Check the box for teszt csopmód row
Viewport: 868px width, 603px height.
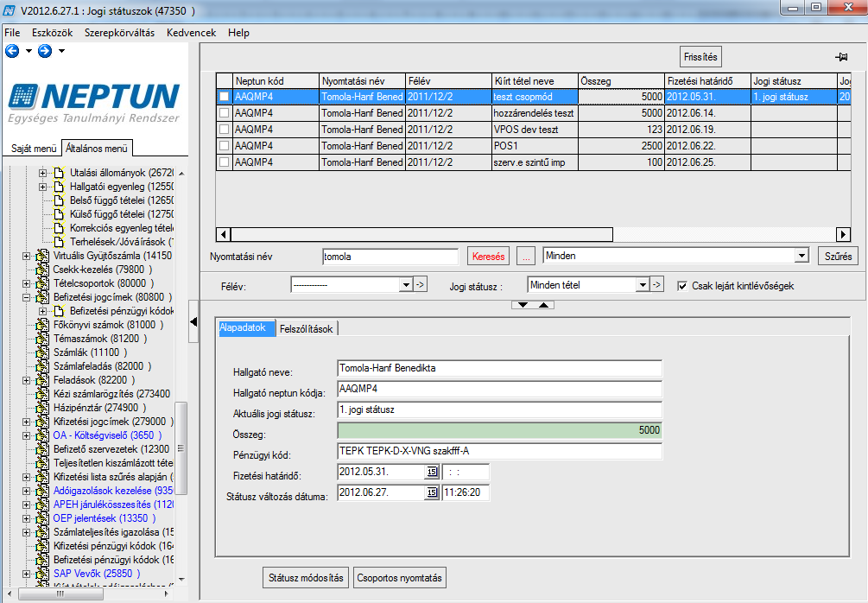tap(224, 97)
